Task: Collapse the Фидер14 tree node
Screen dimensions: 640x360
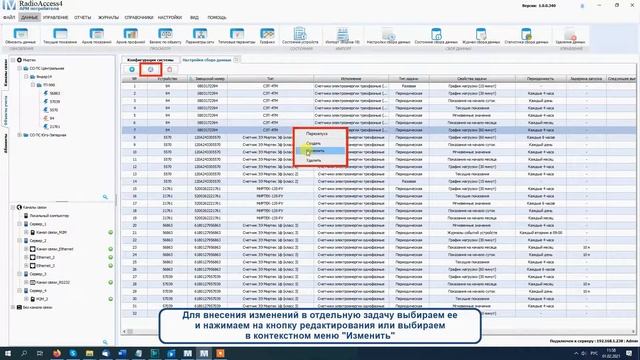Action: point(26,77)
